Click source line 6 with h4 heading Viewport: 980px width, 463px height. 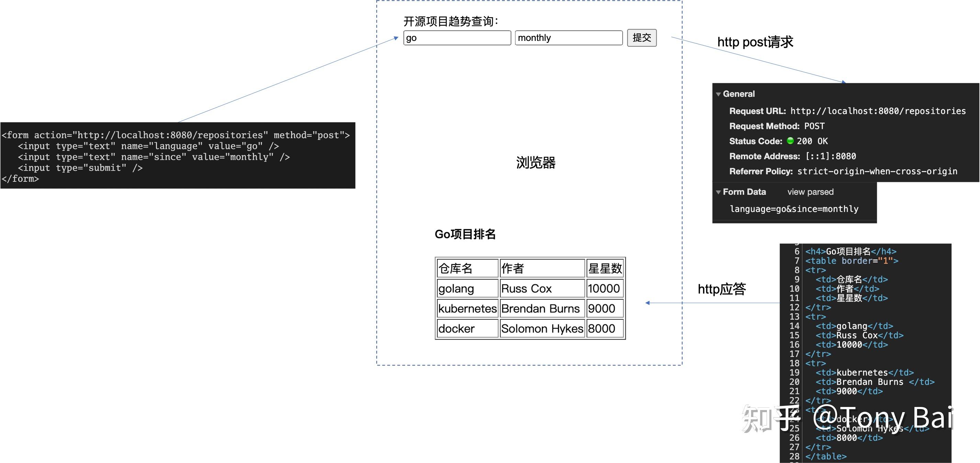pyautogui.click(x=851, y=252)
